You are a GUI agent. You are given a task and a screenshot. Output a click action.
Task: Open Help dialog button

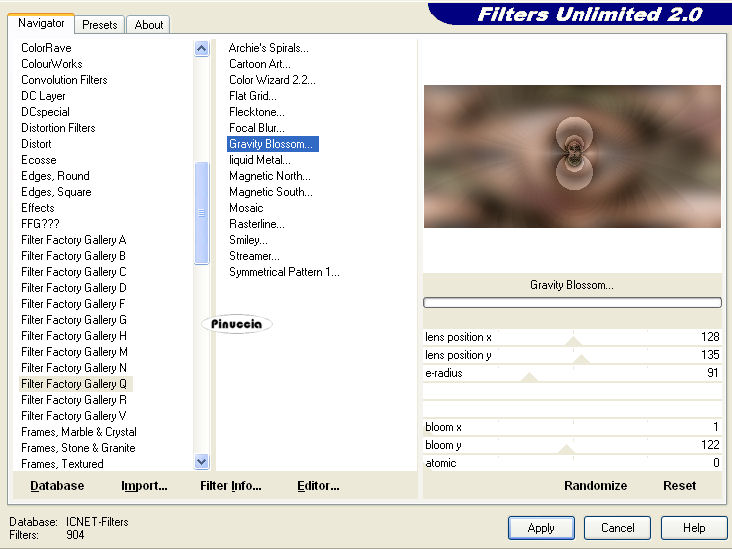694,528
